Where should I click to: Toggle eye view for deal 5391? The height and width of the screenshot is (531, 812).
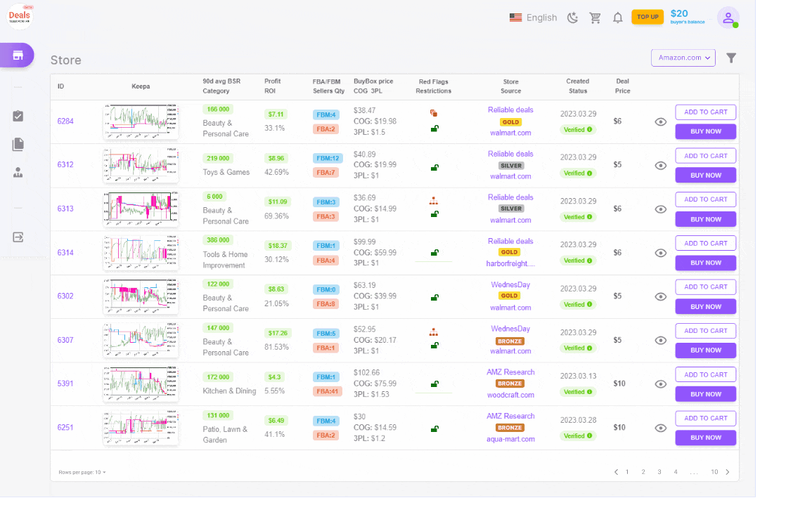(660, 384)
